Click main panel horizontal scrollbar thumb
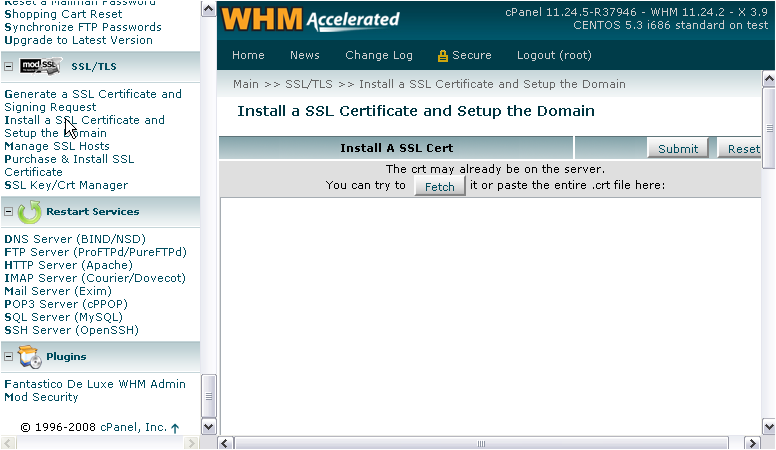Image resolution: width=776 pixels, height=450 pixels. click(x=481, y=443)
